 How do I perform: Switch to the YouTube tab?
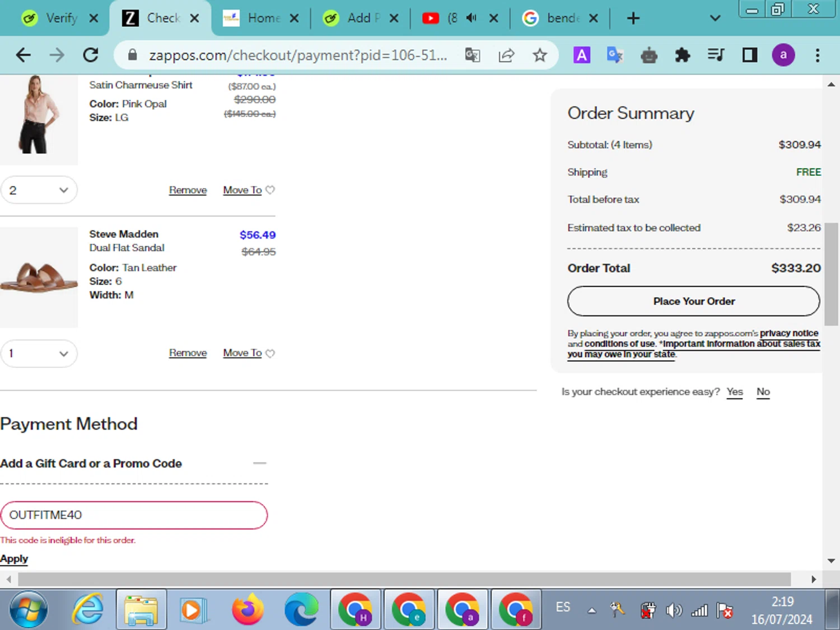(x=460, y=18)
